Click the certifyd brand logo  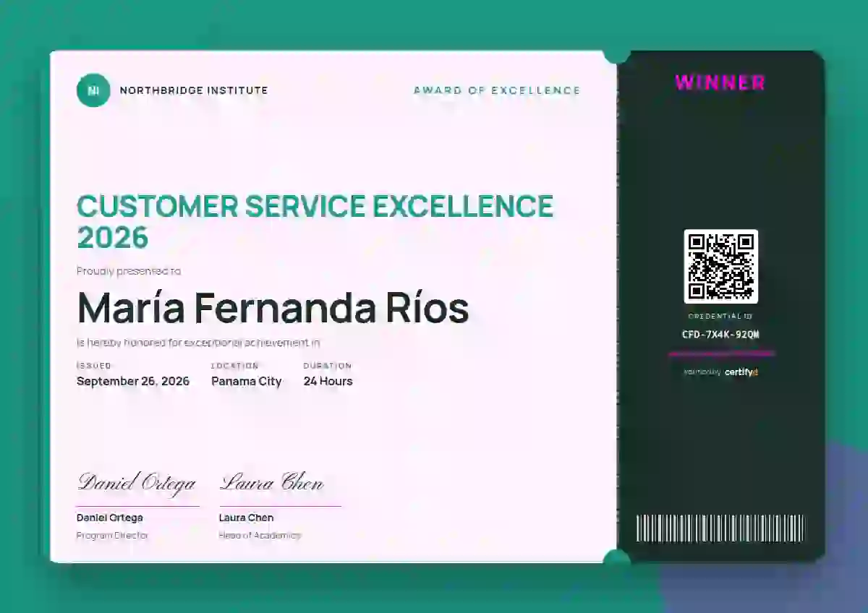(741, 372)
